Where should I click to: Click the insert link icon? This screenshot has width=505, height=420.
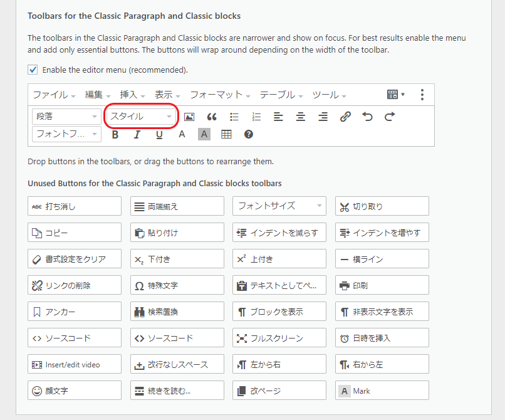coord(345,117)
